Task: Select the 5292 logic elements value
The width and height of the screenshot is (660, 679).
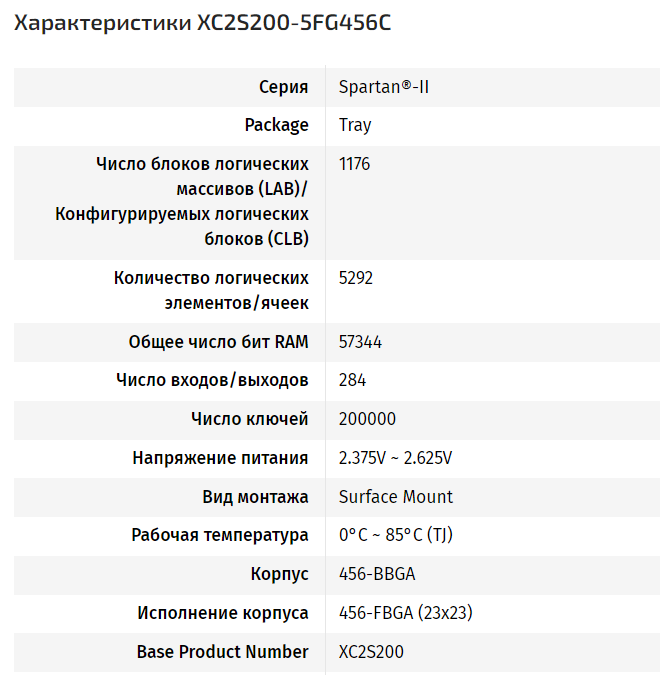Action: 356,278
